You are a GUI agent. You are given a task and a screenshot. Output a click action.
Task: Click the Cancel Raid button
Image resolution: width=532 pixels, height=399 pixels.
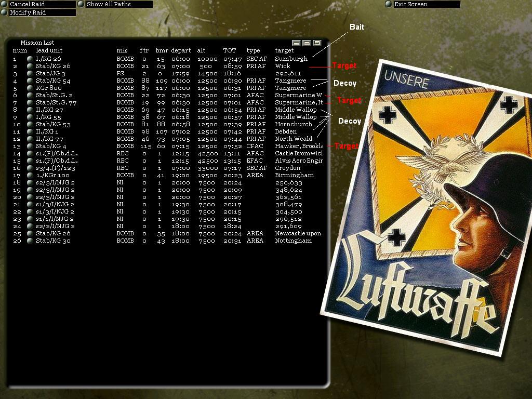pyautogui.click(x=38, y=4)
